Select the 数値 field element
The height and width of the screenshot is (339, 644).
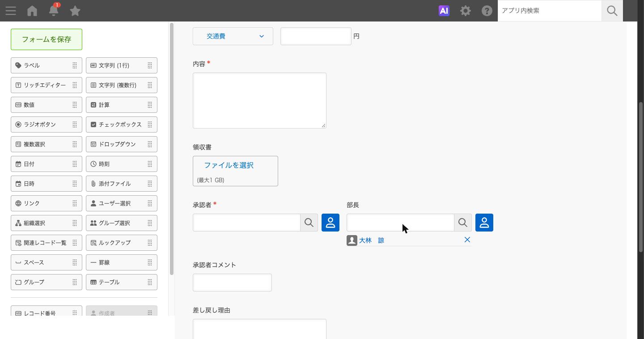point(47,105)
